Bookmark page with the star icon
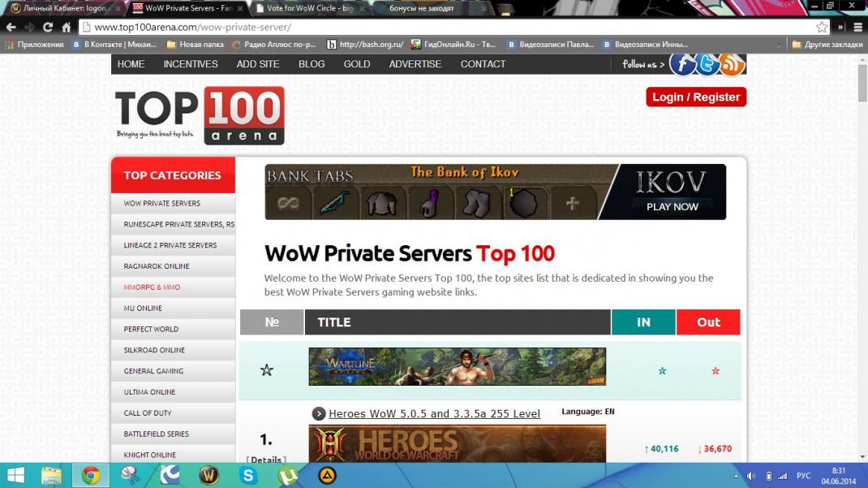 (822, 27)
